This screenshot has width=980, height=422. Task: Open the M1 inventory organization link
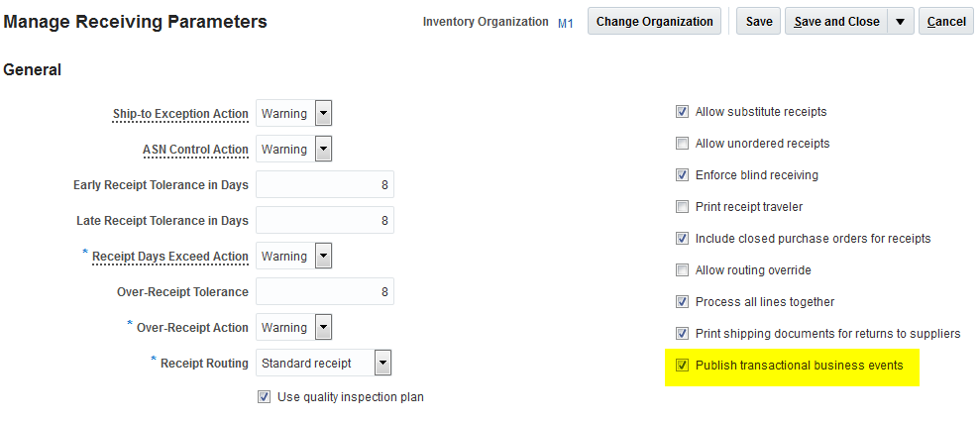point(566,23)
